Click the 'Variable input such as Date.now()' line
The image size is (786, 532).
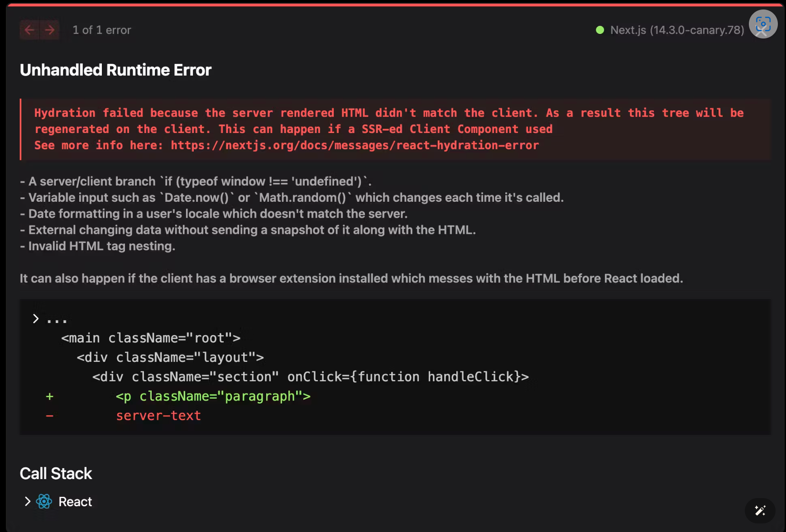(292, 198)
